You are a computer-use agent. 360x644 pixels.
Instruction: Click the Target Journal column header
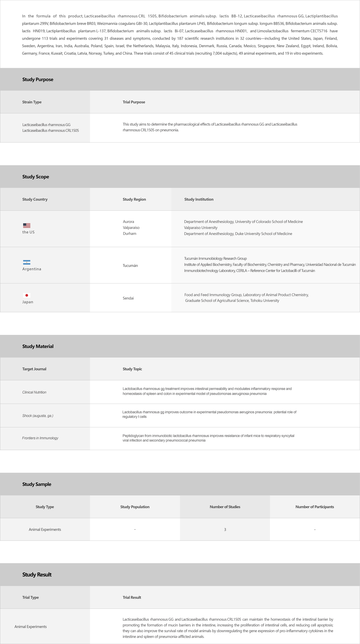pyautogui.click(x=34, y=369)
